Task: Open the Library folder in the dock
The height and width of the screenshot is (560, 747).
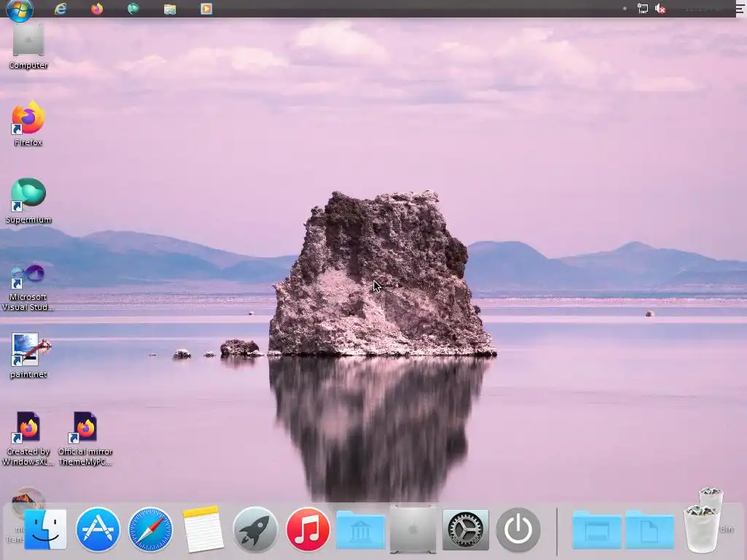Action: pyautogui.click(x=360, y=530)
